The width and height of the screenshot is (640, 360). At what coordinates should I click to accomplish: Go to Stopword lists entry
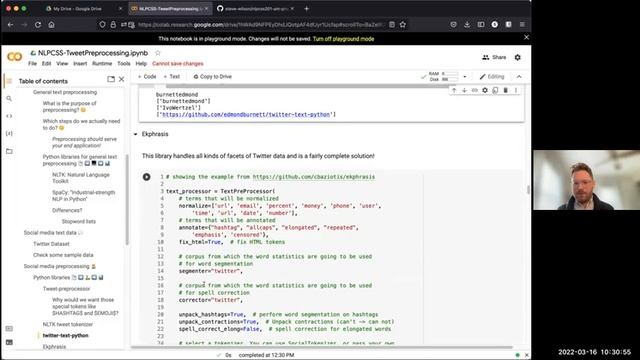[x=79, y=222]
